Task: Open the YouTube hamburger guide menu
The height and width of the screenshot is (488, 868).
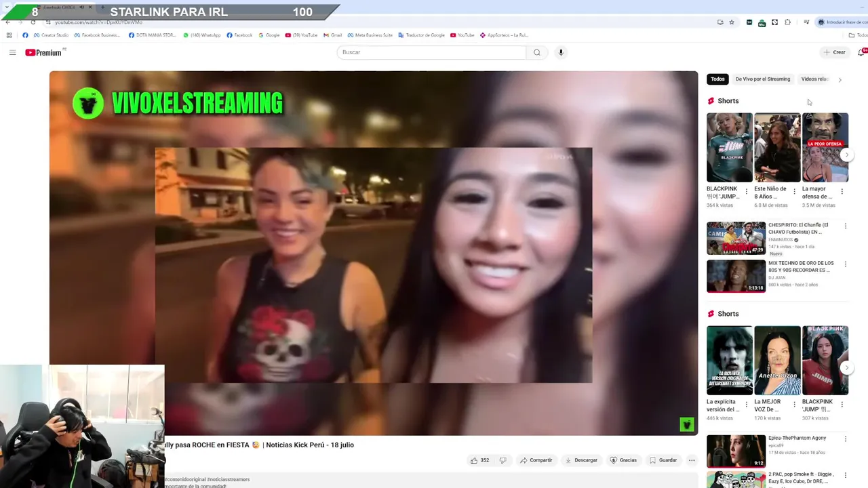Action: [x=12, y=52]
